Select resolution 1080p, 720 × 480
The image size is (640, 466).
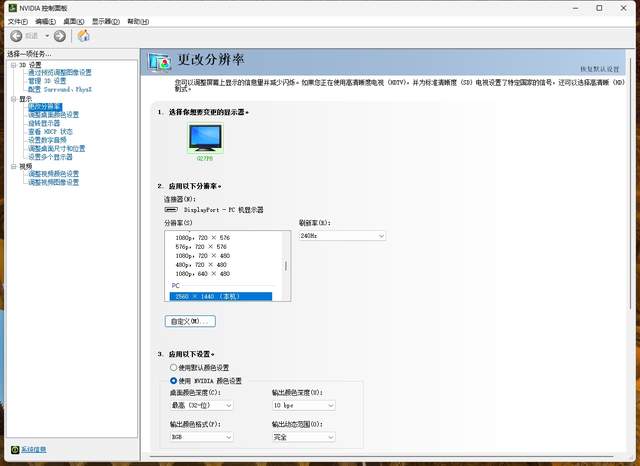tap(202, 255)
